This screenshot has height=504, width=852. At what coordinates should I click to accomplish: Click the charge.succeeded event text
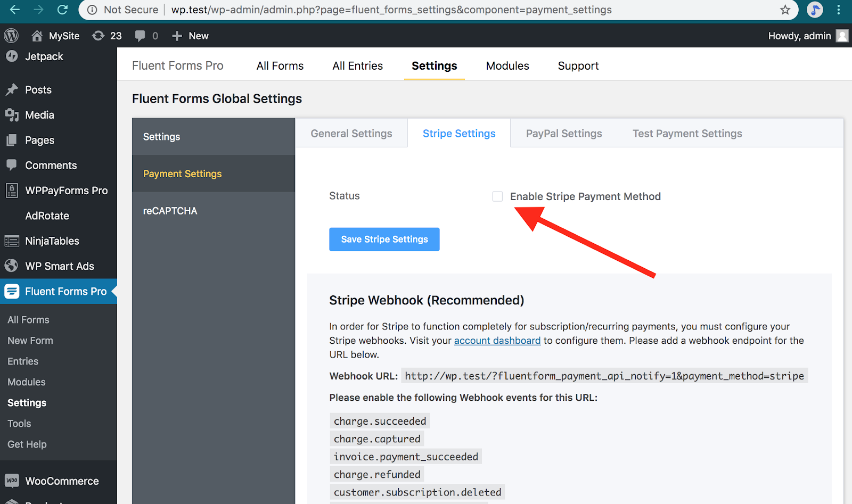pos(380,421)
